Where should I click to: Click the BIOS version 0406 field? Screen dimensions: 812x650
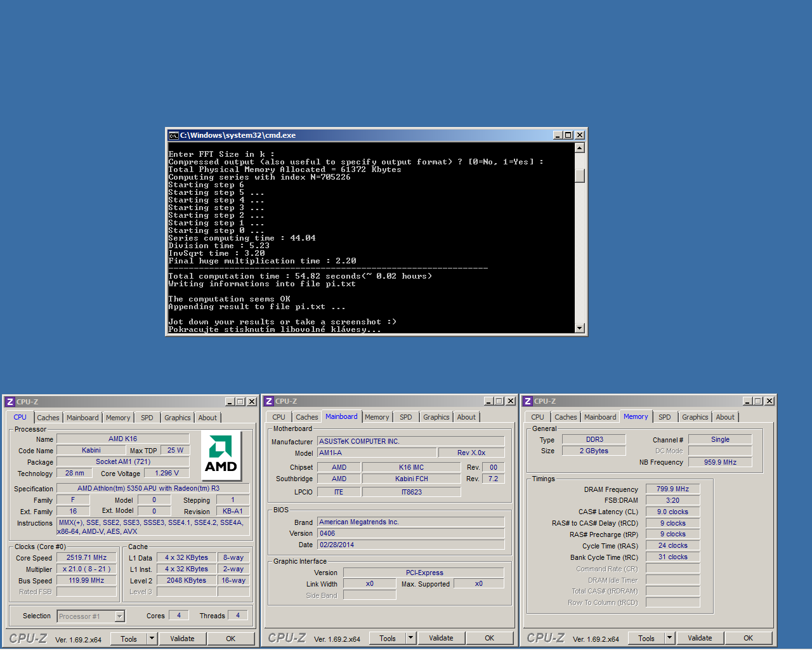click(x=410, y=533)
